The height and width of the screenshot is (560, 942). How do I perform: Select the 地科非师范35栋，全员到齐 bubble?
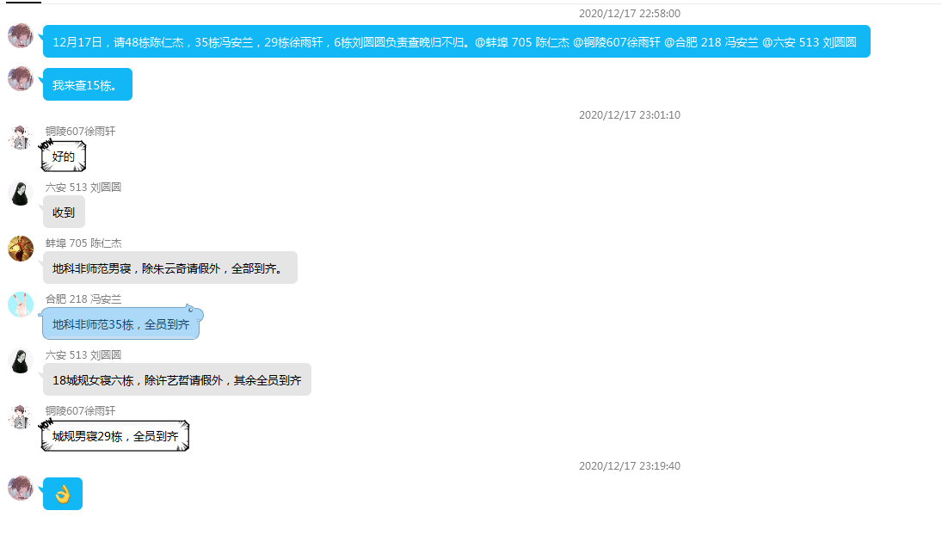[120, 324]
